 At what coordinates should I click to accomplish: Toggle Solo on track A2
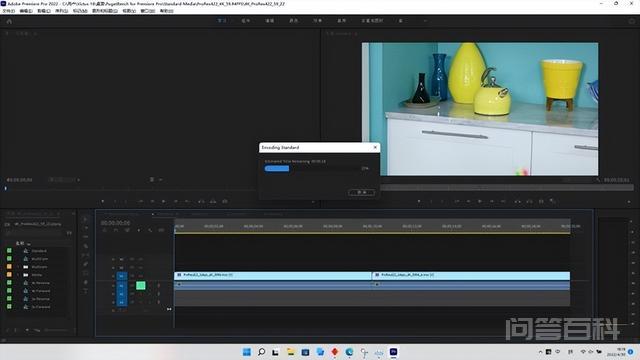pos(149,294)
